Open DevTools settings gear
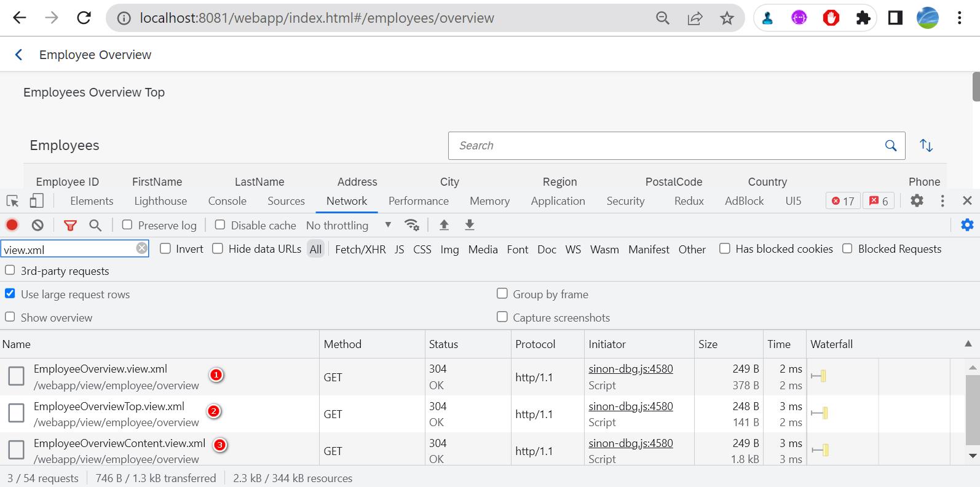The width and height of the screenshot is (980, 487). click(917, 200)
